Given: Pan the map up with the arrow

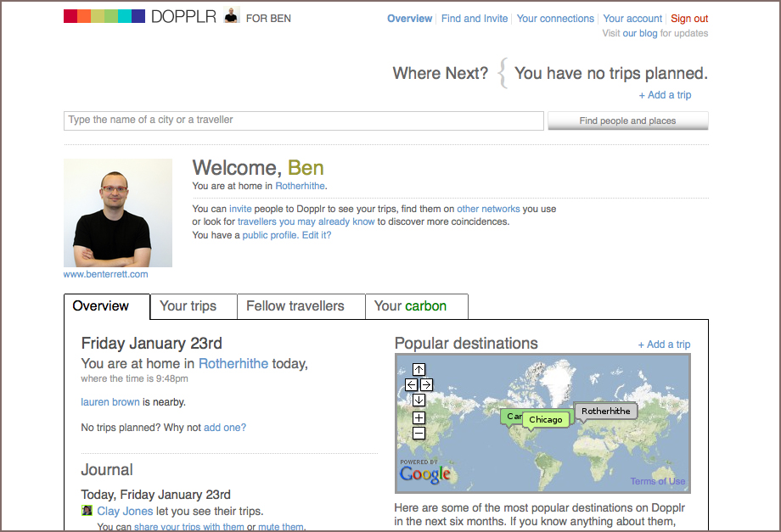Looking at the screenshot, I should point(419,369).
